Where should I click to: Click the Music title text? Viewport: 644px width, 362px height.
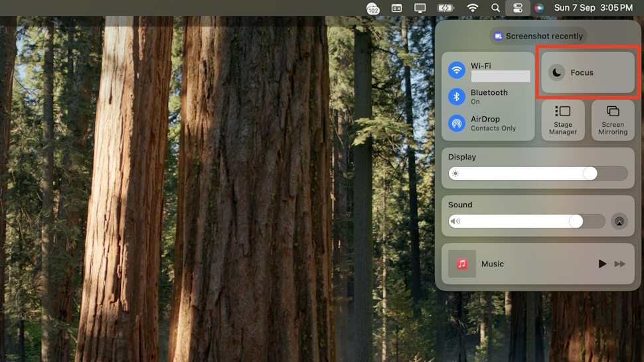(x=493, y=264)
